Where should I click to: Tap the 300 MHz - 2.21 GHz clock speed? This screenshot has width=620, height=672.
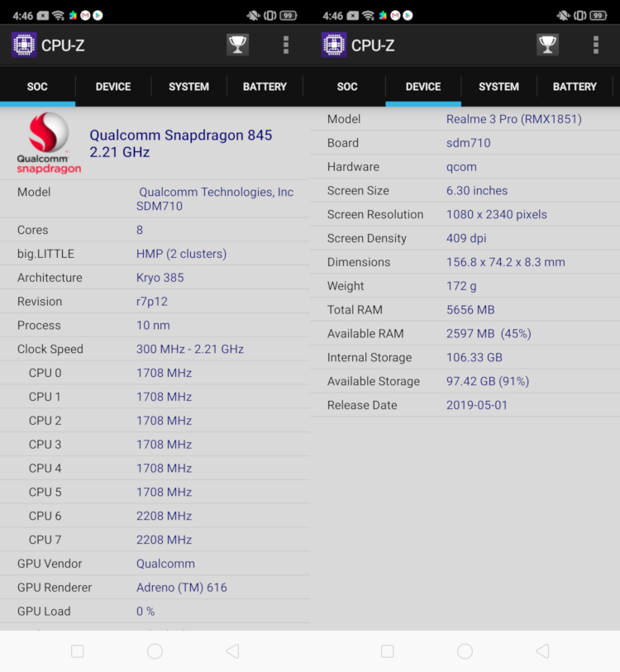tap(190, 350)
